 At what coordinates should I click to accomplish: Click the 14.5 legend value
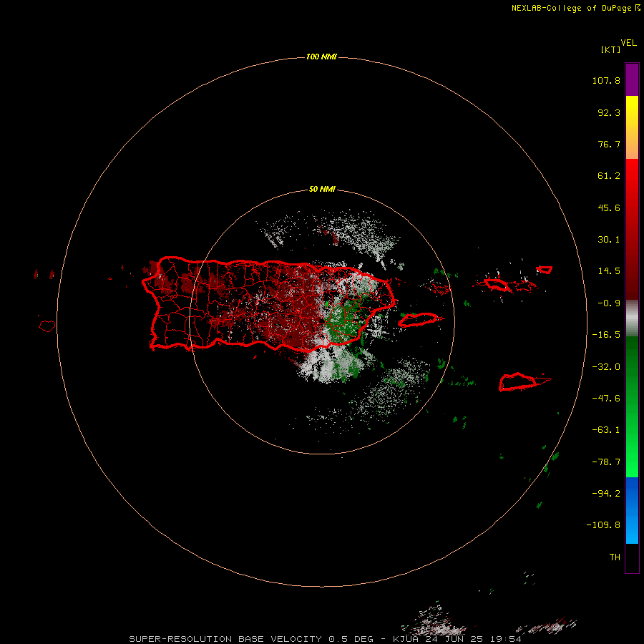pos(609,271)
